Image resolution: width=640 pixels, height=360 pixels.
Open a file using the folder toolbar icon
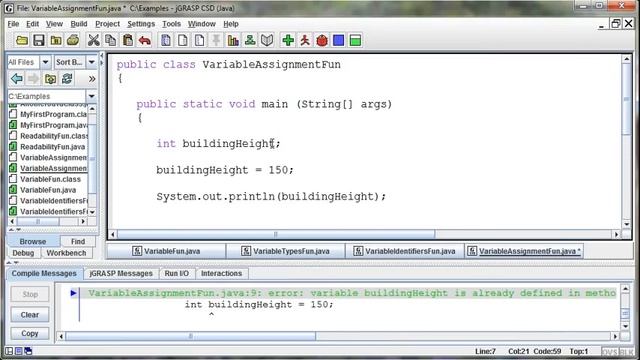[x=22, y=40]
